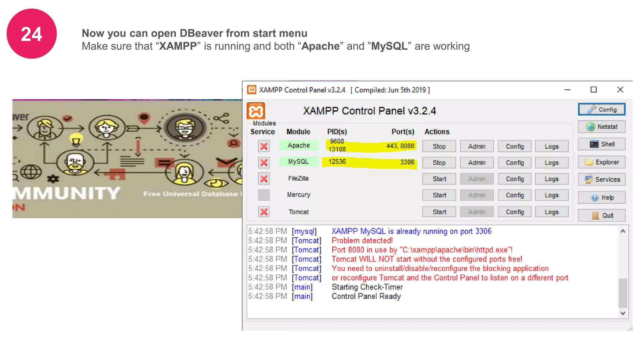This screenshot has width=644, height=362.
Task: Toggle the MySQL service install checkbox
Action: 264,162
